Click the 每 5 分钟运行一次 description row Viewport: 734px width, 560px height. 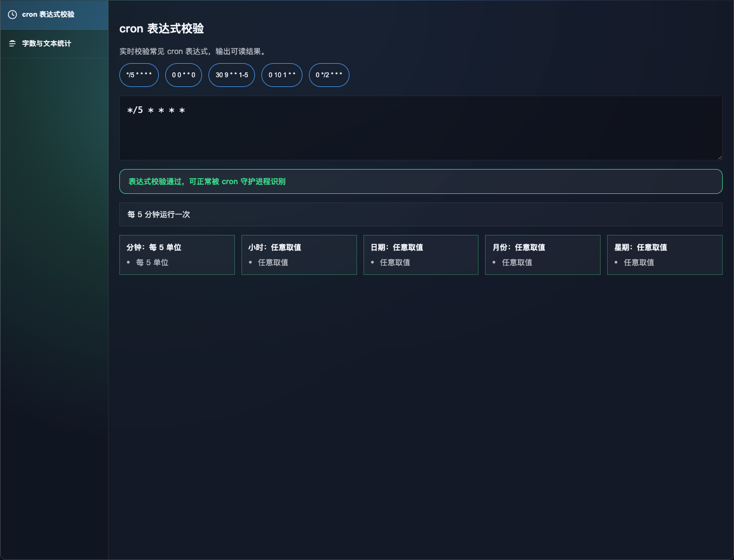[x=420, y=214]
